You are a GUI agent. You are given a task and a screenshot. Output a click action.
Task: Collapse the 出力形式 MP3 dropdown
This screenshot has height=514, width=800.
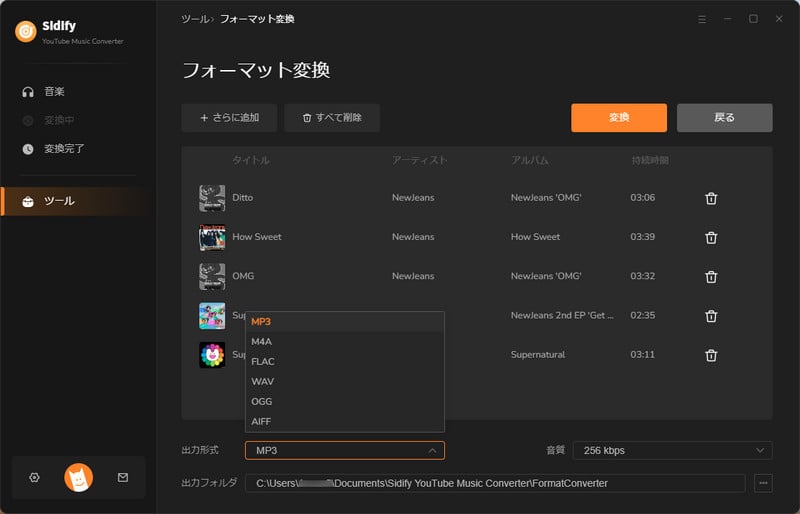[x=345, y=450]
